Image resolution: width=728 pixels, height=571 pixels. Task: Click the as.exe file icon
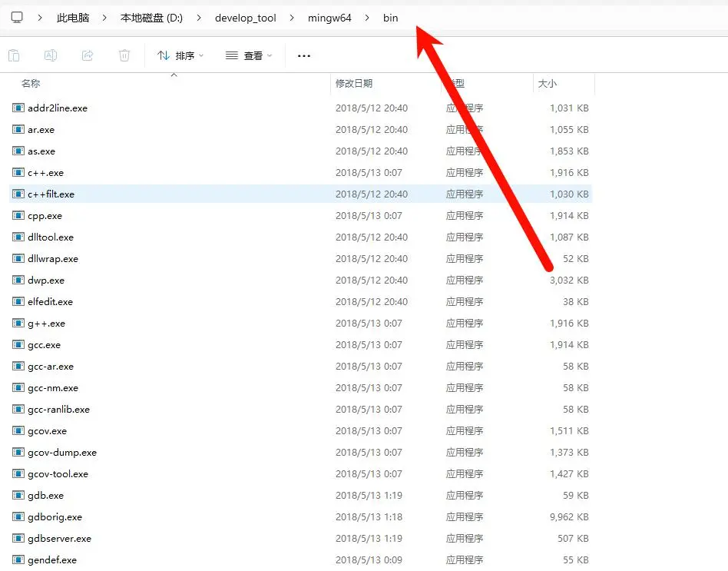click(18, 151)
